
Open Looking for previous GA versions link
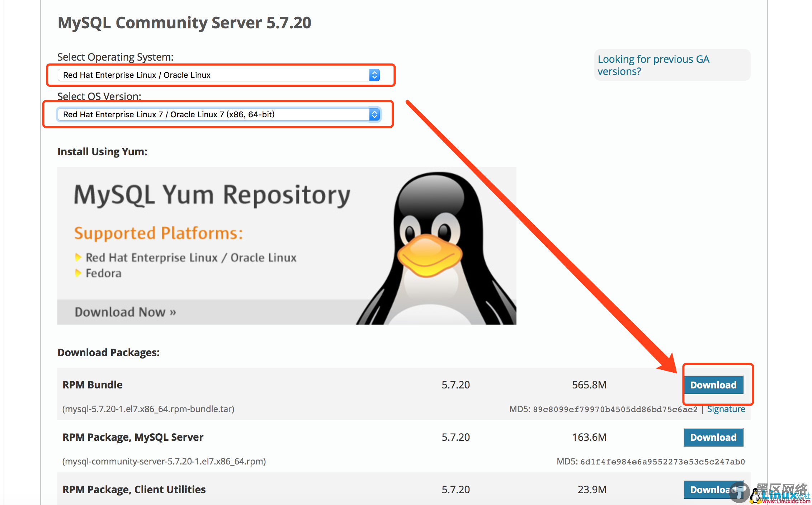coord(653,65)
